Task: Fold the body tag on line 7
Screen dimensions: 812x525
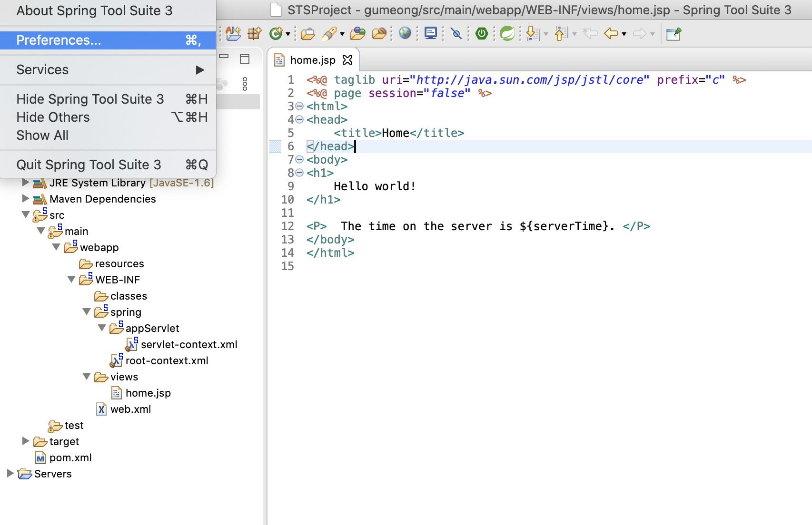Action: pyautogui.click(x=299, y=159)
